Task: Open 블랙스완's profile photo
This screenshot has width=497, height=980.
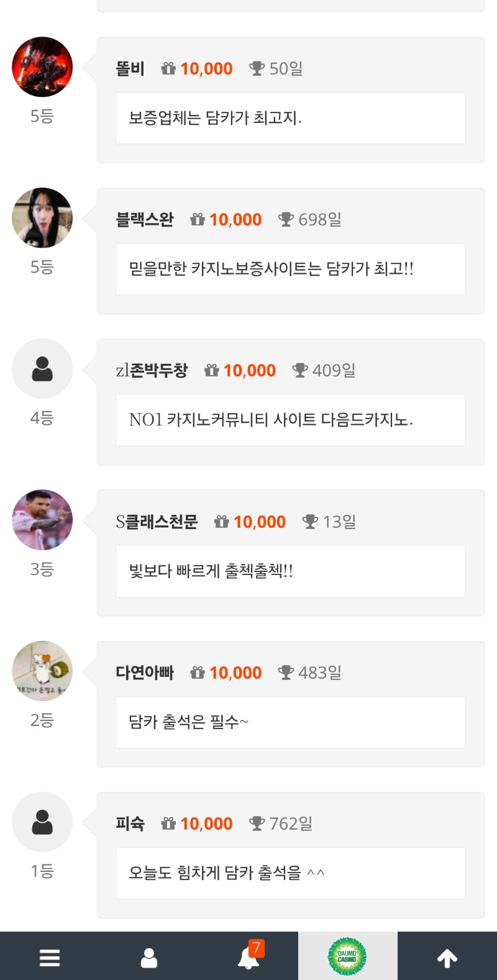Action: [42, 218]
